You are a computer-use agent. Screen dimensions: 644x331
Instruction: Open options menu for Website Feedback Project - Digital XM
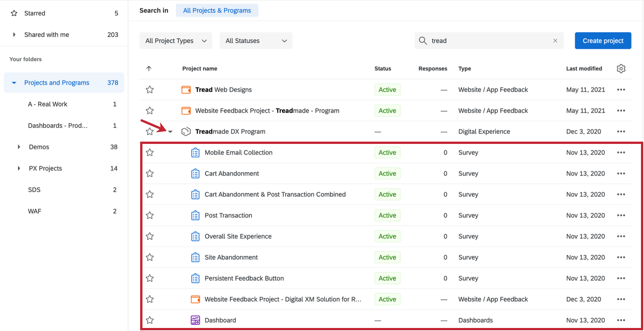coord(621,299)
